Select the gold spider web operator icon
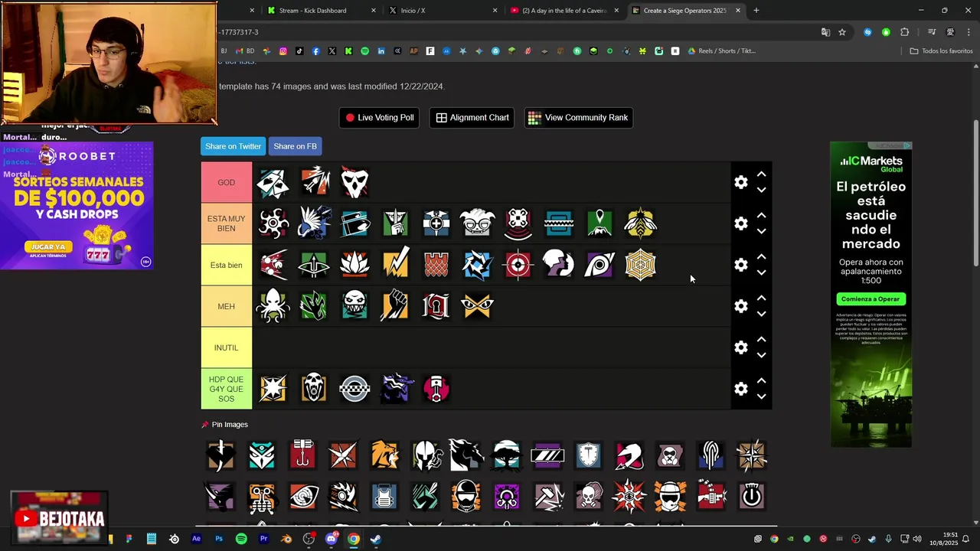The height and width of the screenshot is (551, 980). [640, 265]
